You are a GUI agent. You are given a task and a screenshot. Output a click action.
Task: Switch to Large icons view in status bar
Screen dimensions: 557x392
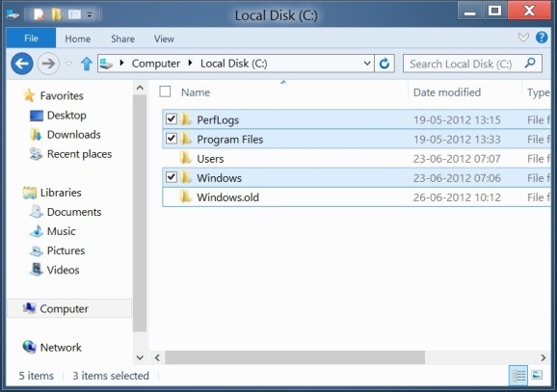537,375
